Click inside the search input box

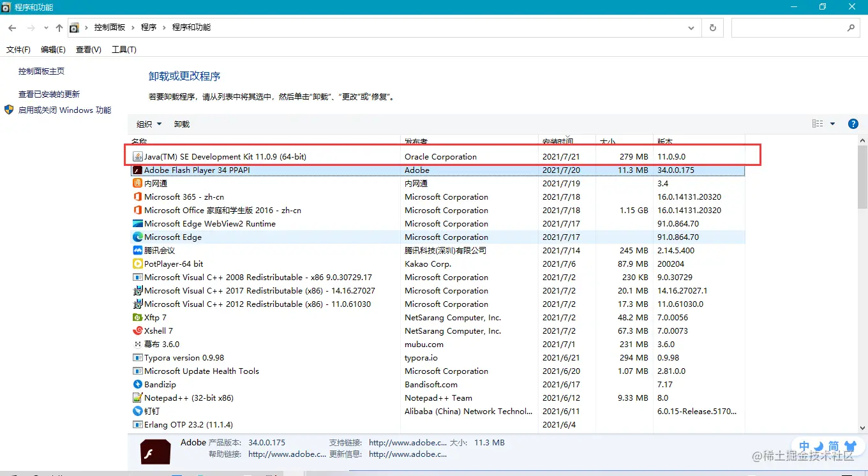click(x=789, y=28)
